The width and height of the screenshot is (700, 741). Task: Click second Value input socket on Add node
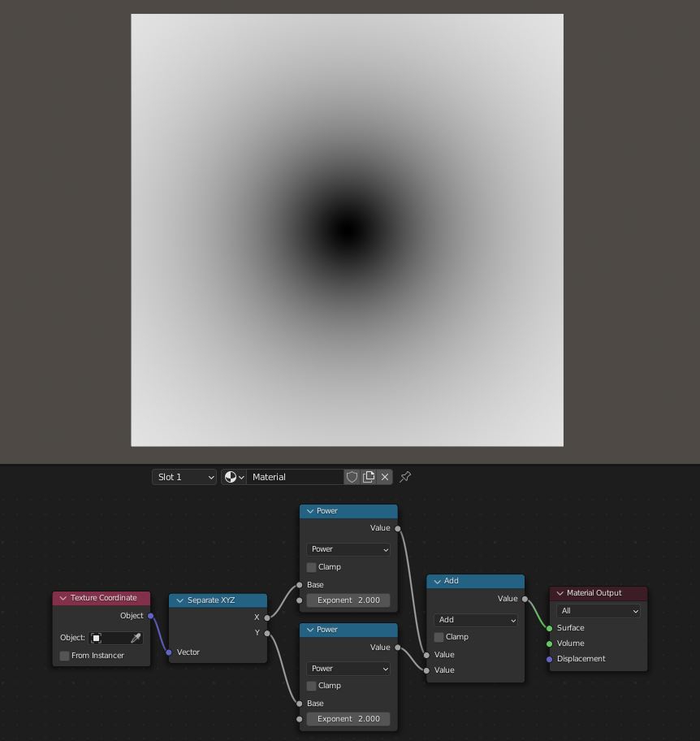tap(426, 670)
